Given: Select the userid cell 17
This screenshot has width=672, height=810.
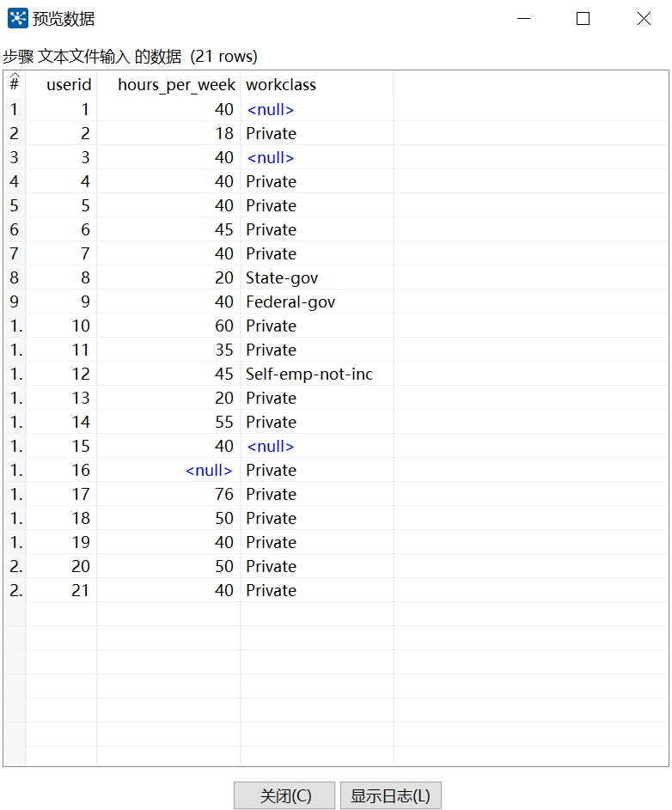Looking at the screenshot, I should pyautogui.click(x=62, y=494).
